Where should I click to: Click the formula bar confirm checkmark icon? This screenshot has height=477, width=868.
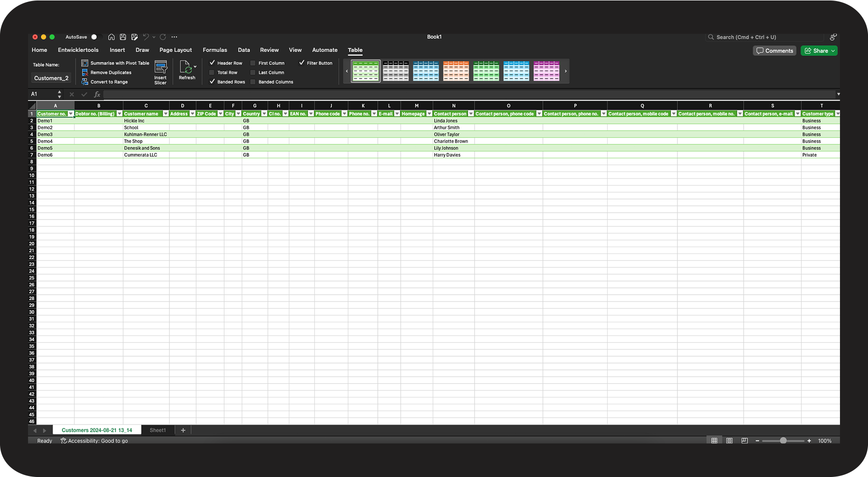coord(84,94)
